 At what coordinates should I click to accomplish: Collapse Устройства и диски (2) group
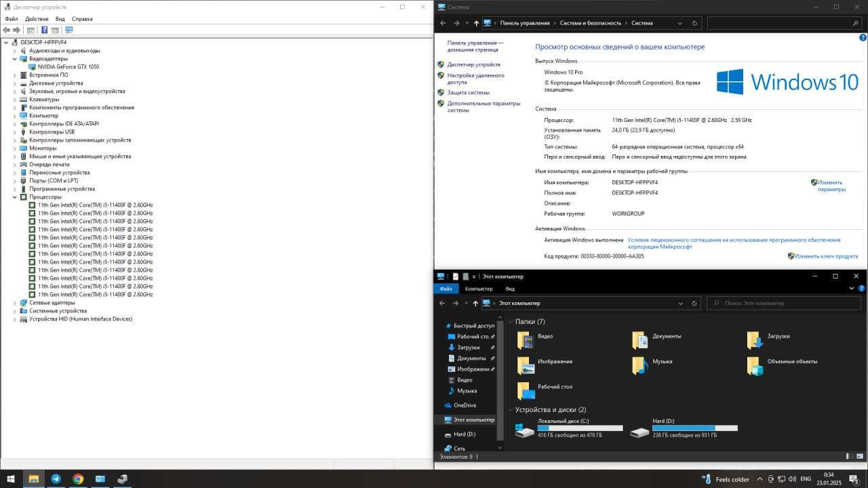click(510, 410)
